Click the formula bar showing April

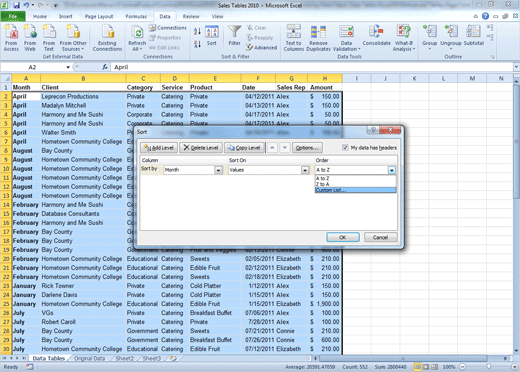click(312, 67)
